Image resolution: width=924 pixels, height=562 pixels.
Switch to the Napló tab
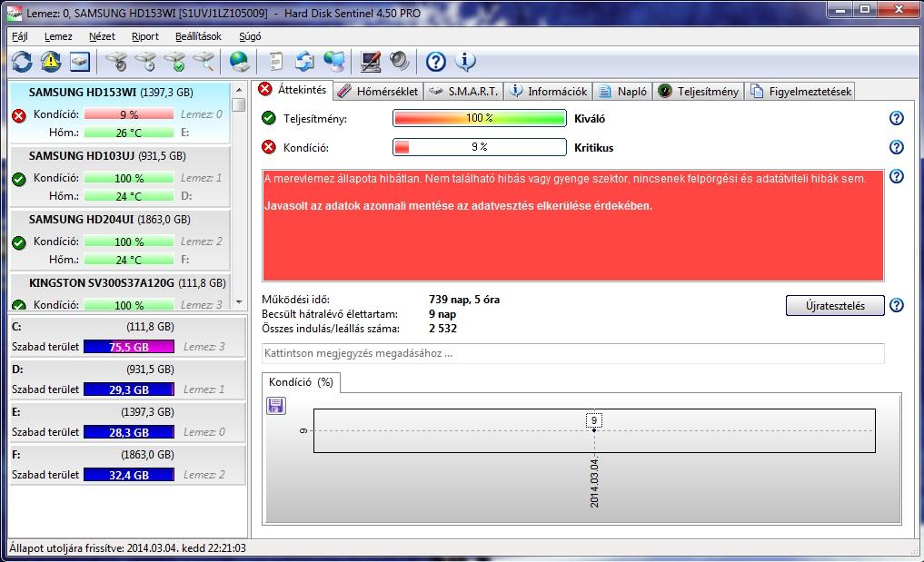[x=623, y=92]
